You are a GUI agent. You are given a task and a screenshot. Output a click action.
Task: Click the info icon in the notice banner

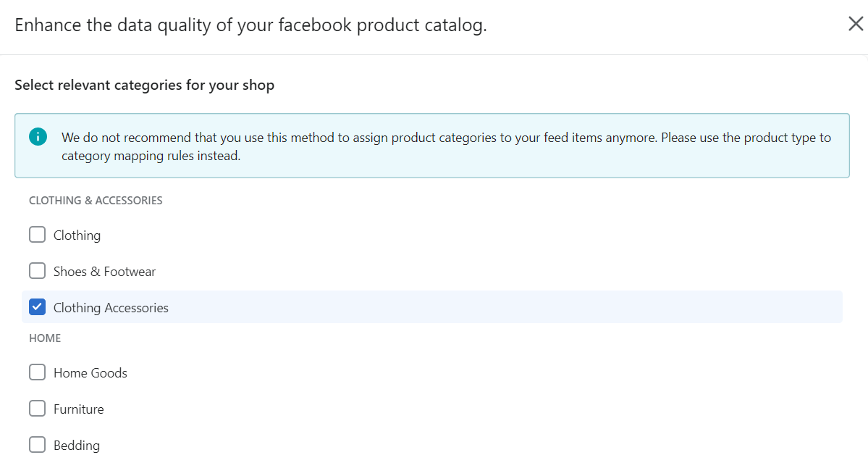point(38,137)
